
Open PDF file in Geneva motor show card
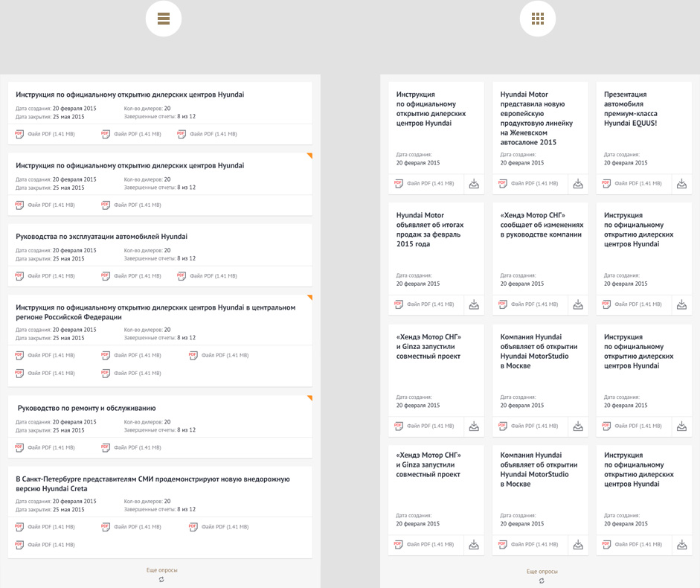[x=502, y=183]
